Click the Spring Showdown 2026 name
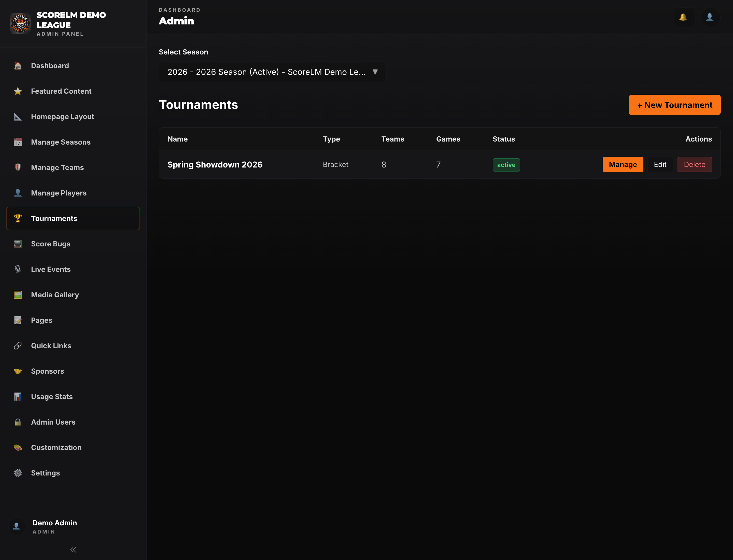Viewport: 733px width, 560px height. (x=215, y=165)
